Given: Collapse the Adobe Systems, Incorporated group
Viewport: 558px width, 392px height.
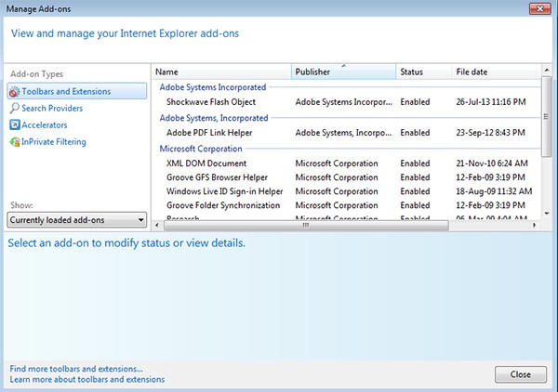Looking at the screenshot, I should tap(214, 118).
